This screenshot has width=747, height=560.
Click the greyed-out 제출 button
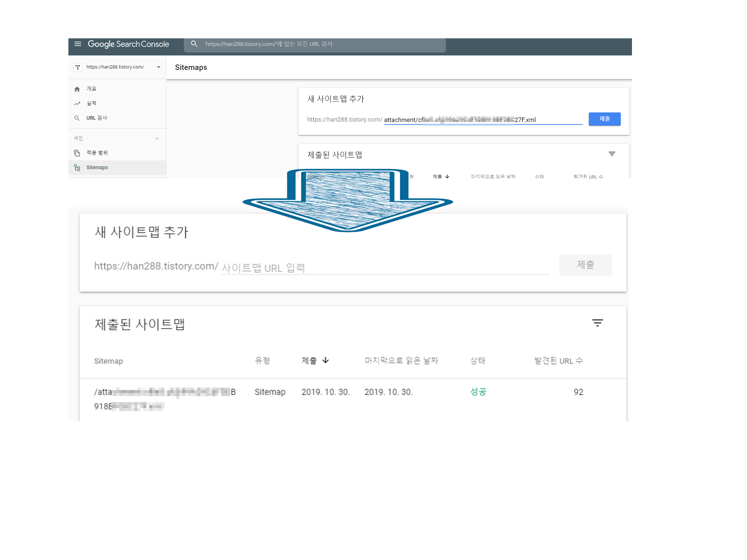point(585,265)
